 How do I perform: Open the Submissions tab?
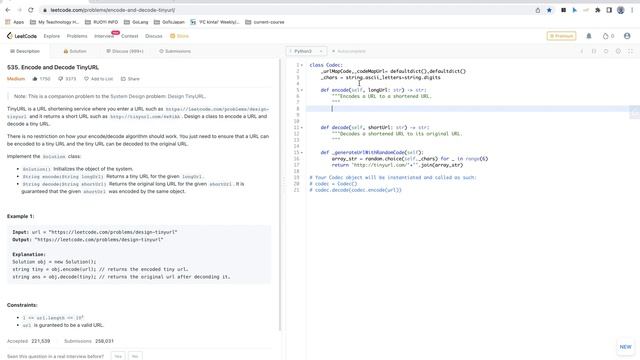pos(175,51)
